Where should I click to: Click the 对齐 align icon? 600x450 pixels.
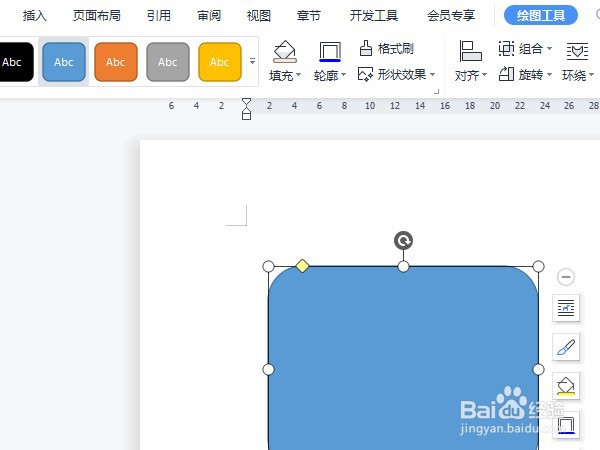pyautogui.click(x=470, y=51)
